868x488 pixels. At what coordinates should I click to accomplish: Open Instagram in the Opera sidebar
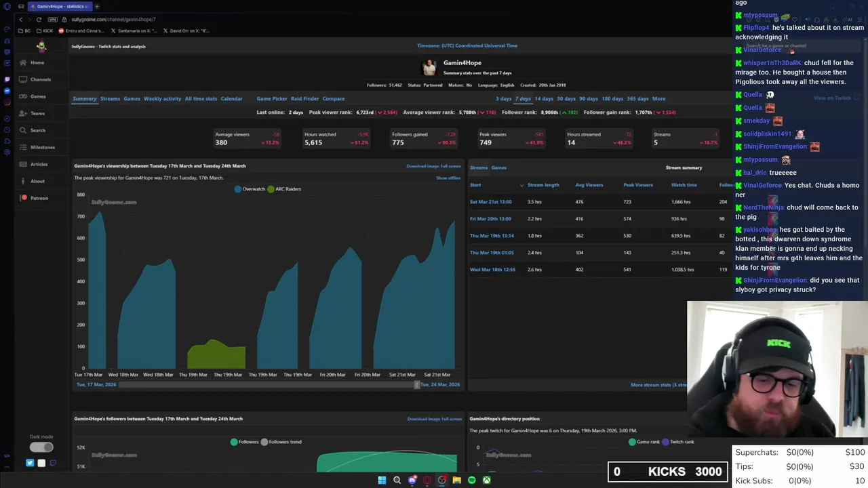click(x=7, y=102)
